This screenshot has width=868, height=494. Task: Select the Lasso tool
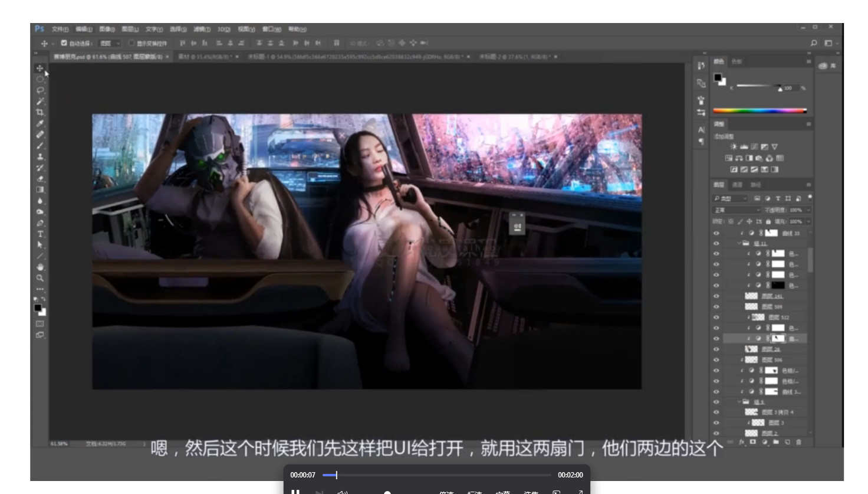tap(40, 90)
